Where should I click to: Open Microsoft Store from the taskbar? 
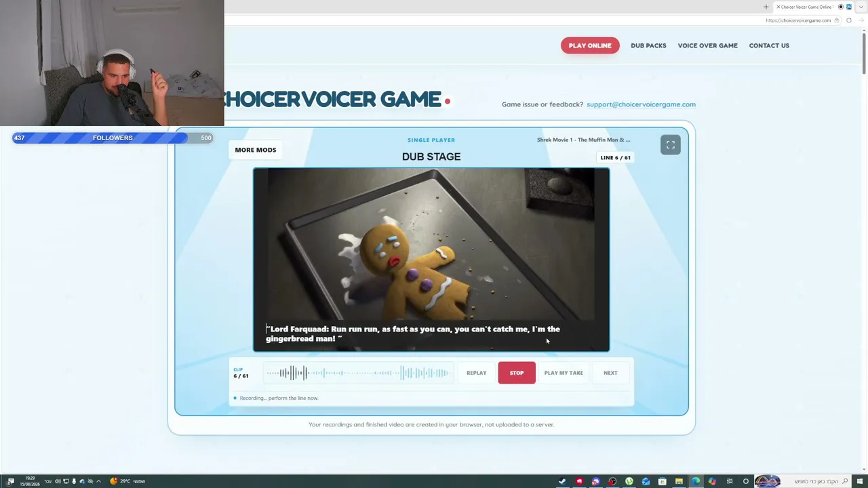[663, 481]
